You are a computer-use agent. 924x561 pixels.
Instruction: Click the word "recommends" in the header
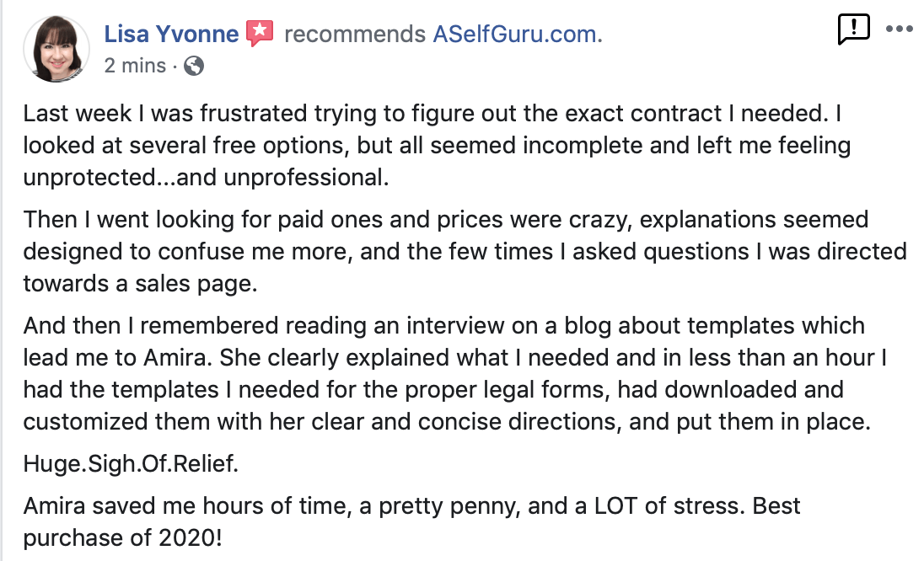click(355, 35)
